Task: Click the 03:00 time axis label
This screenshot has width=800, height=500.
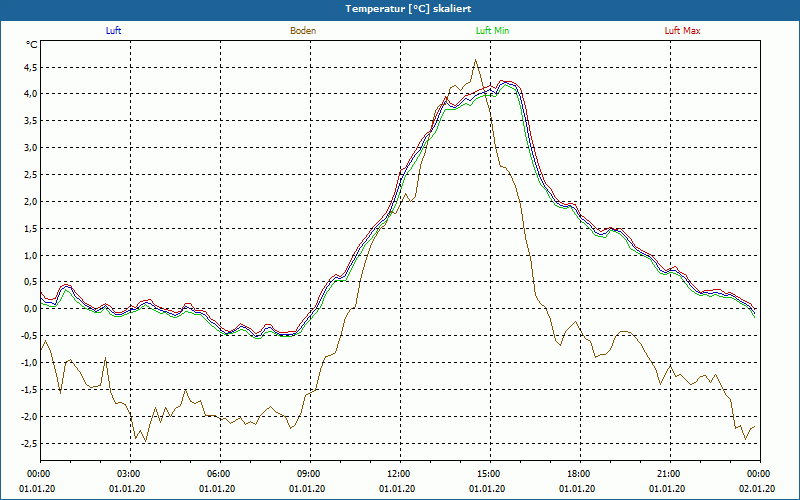Action: (x=131, y=474)
